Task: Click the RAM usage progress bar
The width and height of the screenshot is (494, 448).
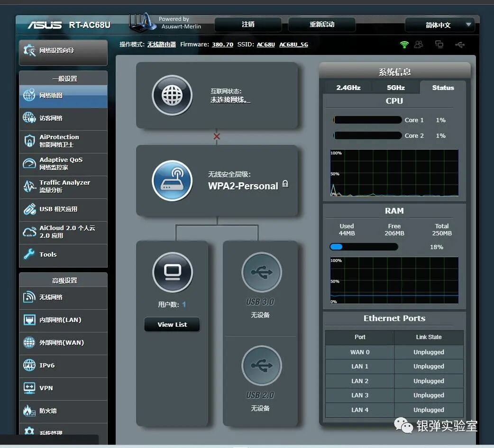Action: click(x=364, y=247)
